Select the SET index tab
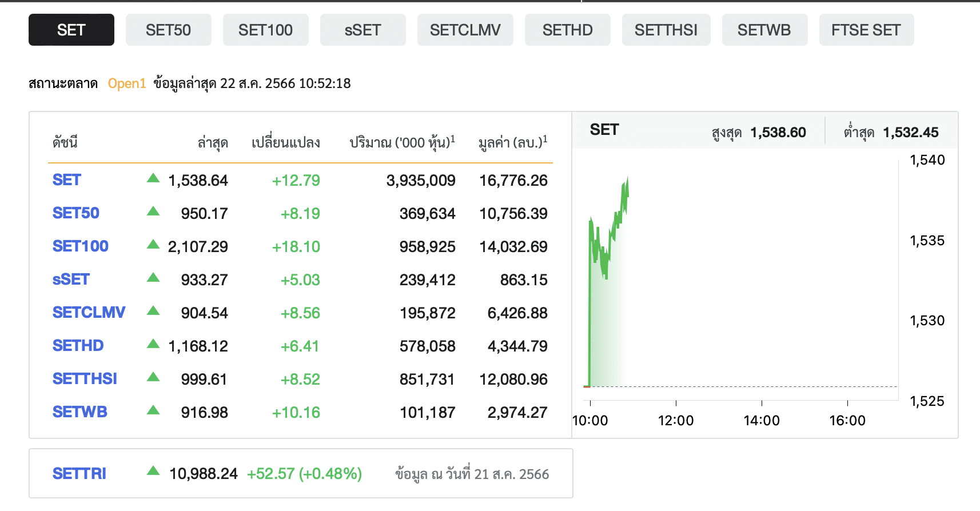The image size is (980, 511). point(71,30)
